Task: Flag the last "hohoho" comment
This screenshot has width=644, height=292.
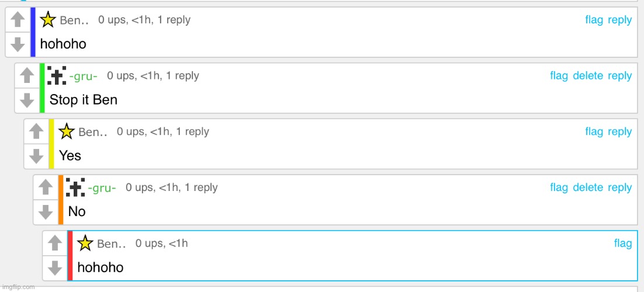Action: (x=622, y=244)
